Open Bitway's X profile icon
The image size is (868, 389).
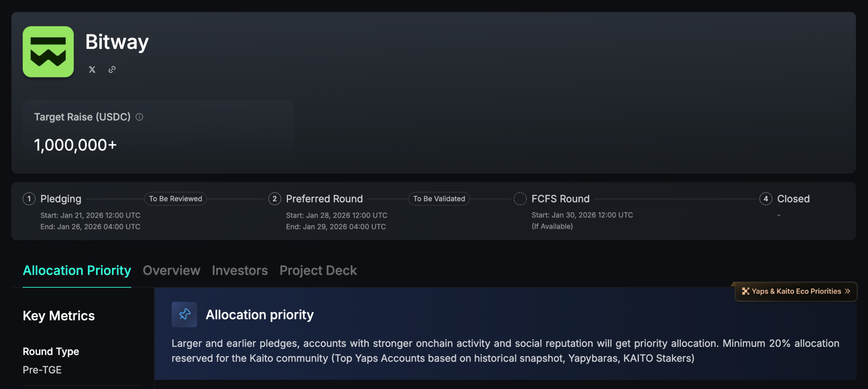[x=92, y=70]
